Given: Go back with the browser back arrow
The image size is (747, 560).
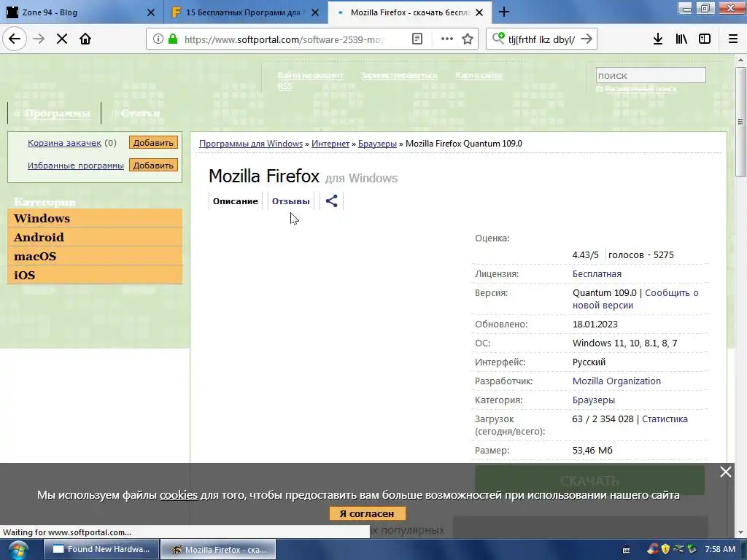Looking at the screenshot, I should click(x=15, y=39).
